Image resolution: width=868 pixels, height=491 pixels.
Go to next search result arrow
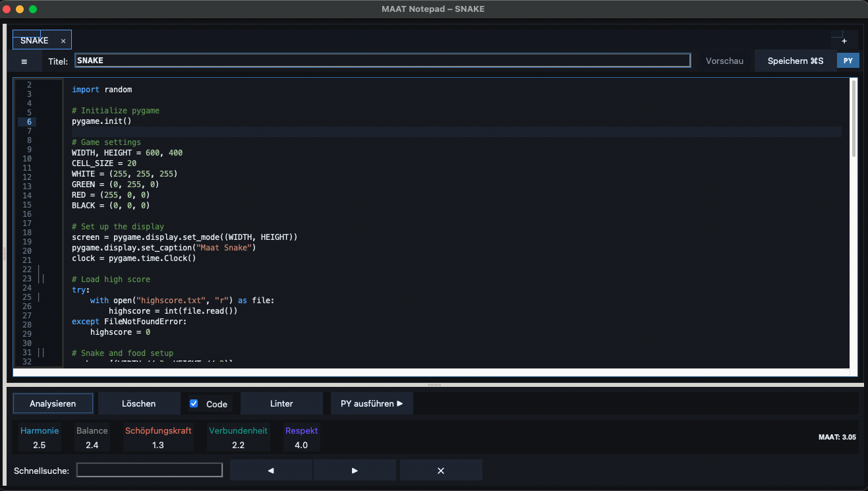[x=355, y=471]
